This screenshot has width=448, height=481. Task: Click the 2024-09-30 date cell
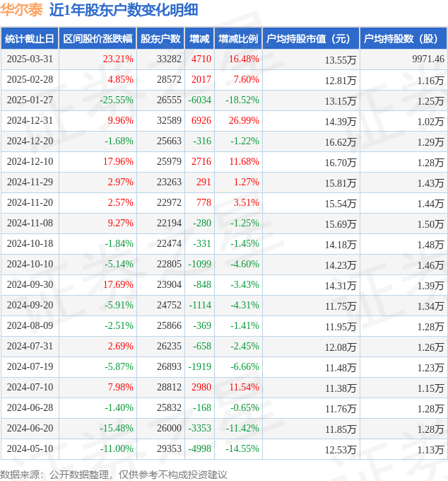30,284
